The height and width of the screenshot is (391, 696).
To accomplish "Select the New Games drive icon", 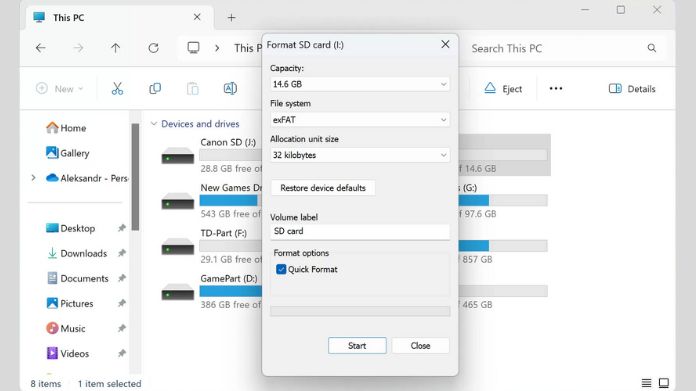I will click(178, 201).
